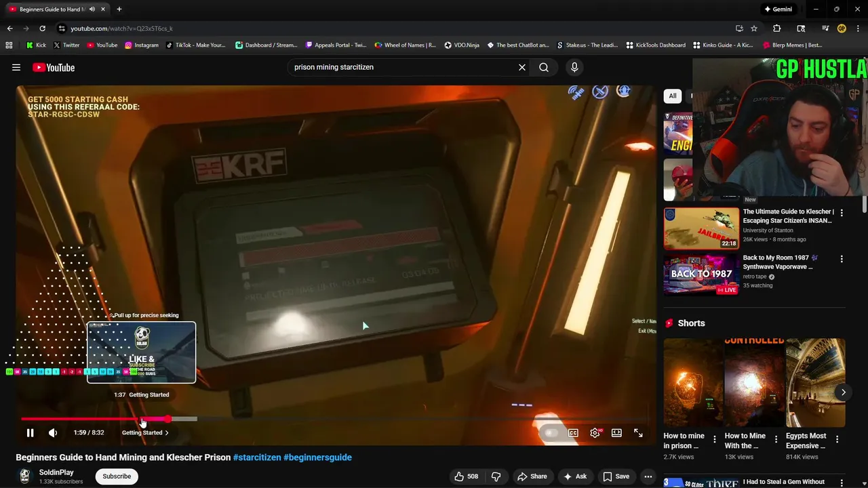Subscribe to SoldinPlay channel
This screenshot has height=488, width=868.
[117, 476]
